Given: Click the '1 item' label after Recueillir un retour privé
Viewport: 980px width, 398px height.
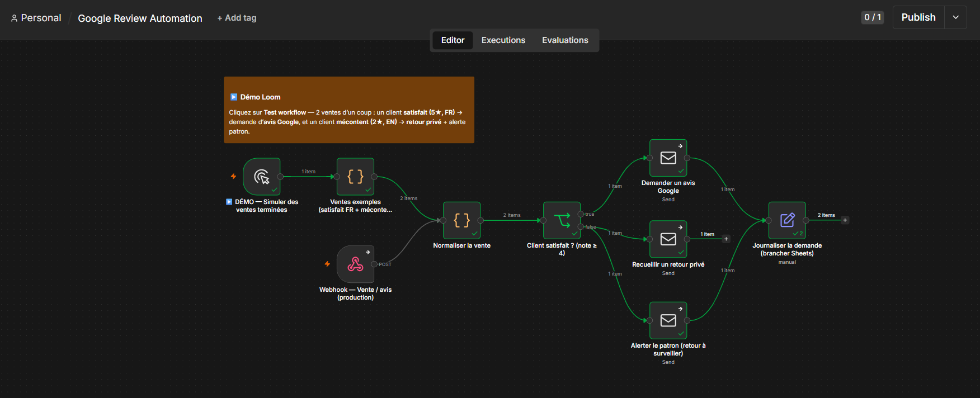Looking at the screenshot, I should point(707,234).
